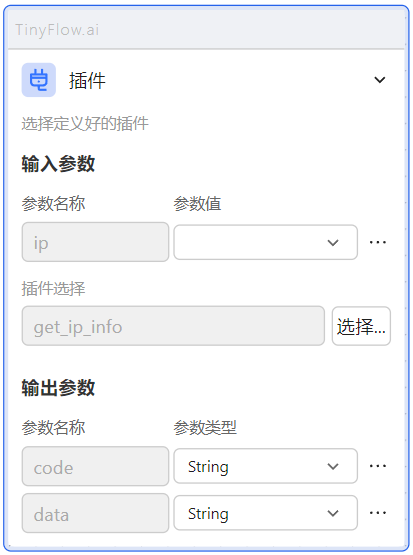Click the blue plug plugin icon
Screen dimensions: 413x555
tap(39, 80)
